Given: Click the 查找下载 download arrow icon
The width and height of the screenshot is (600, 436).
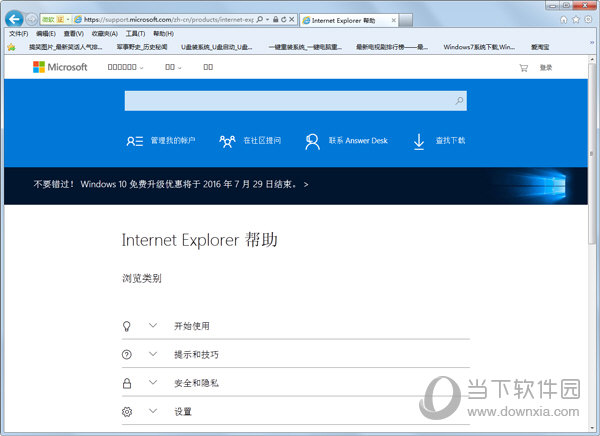Looking at the screenshot, I should [419, 141].
